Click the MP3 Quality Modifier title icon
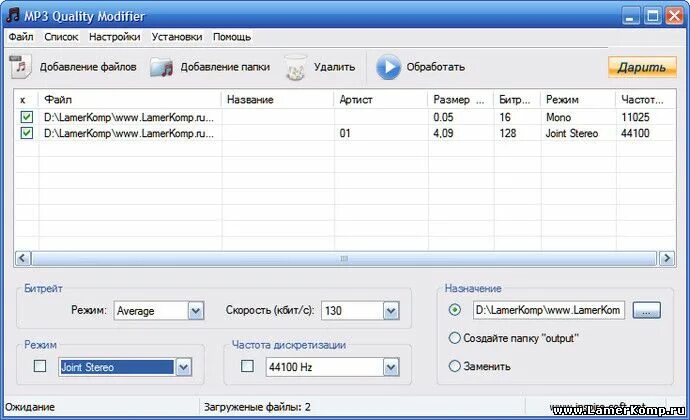This screenshot has height=420, width=690. click(x=13, y=15)
